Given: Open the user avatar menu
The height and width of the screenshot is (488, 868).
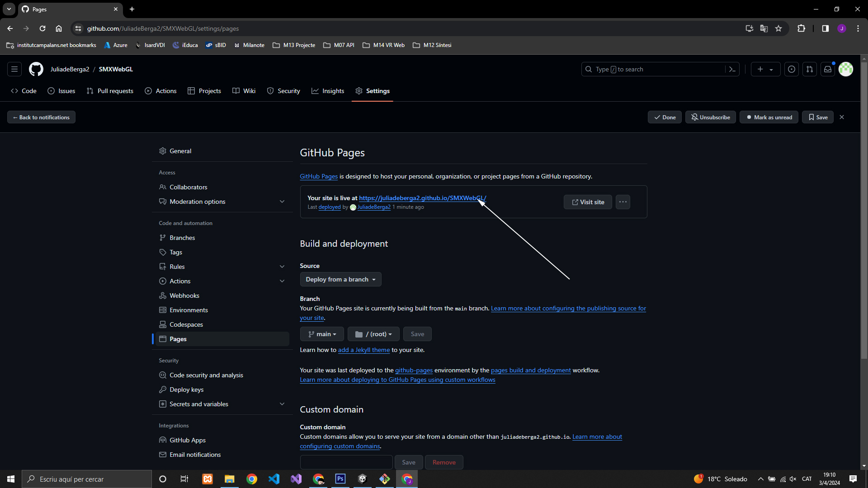Looking at the screenshot, I should (x=846, y=69).
